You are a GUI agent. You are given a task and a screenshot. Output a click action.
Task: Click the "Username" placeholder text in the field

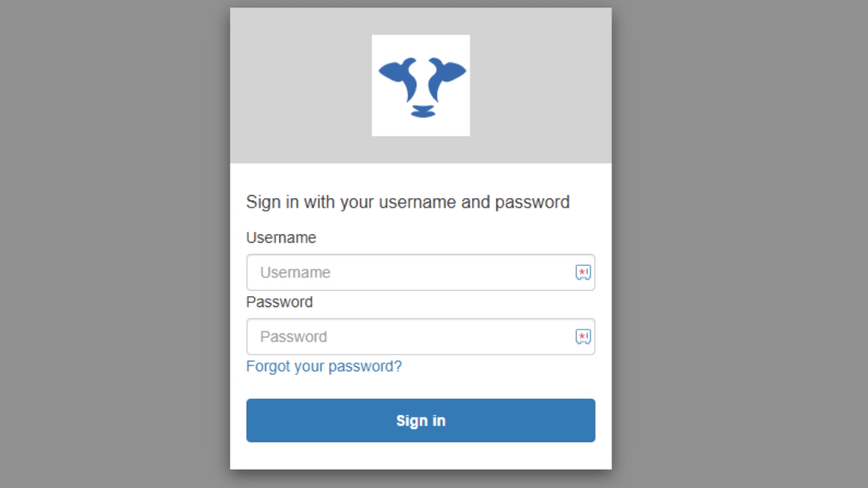click(x=295, y=272)
